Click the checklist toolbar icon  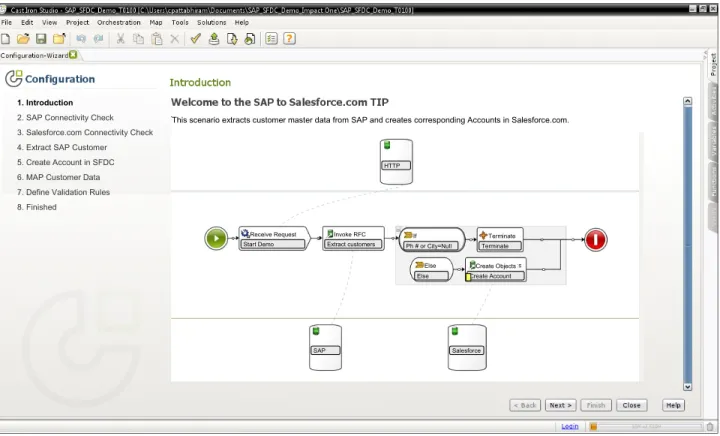point(271,39)
